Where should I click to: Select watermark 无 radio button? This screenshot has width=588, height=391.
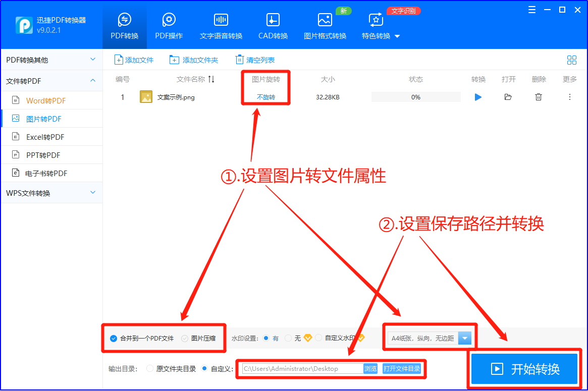[288, 338]
